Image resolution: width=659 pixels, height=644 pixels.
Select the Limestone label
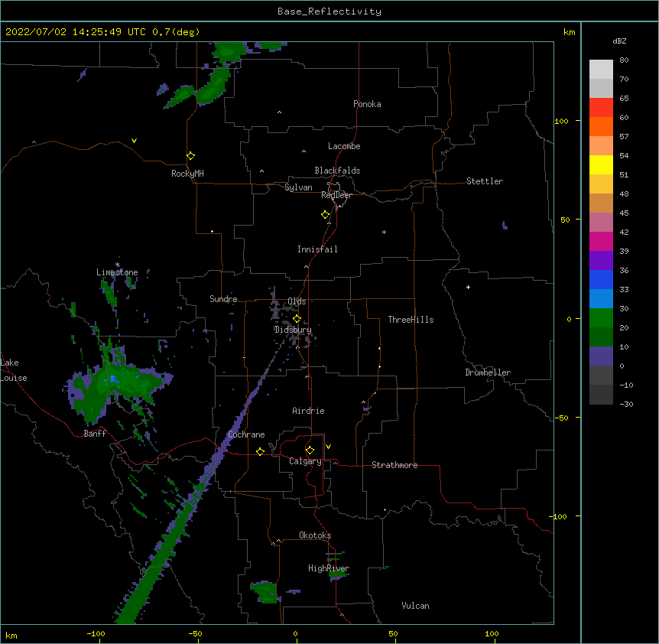click(x=117, y=272)
